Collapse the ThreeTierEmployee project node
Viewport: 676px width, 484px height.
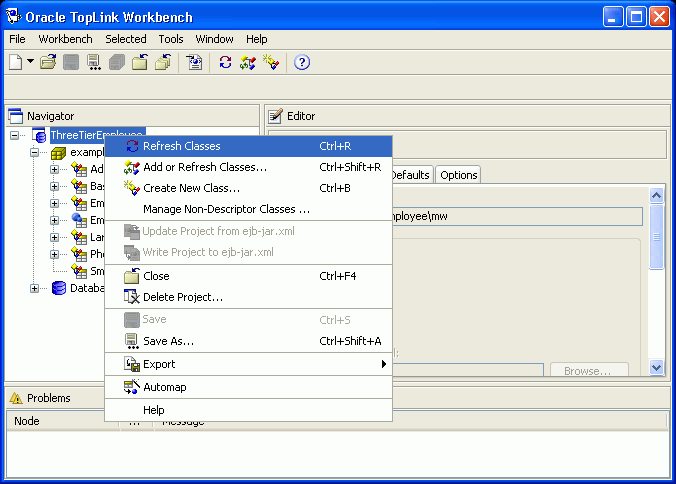point(14,135)
